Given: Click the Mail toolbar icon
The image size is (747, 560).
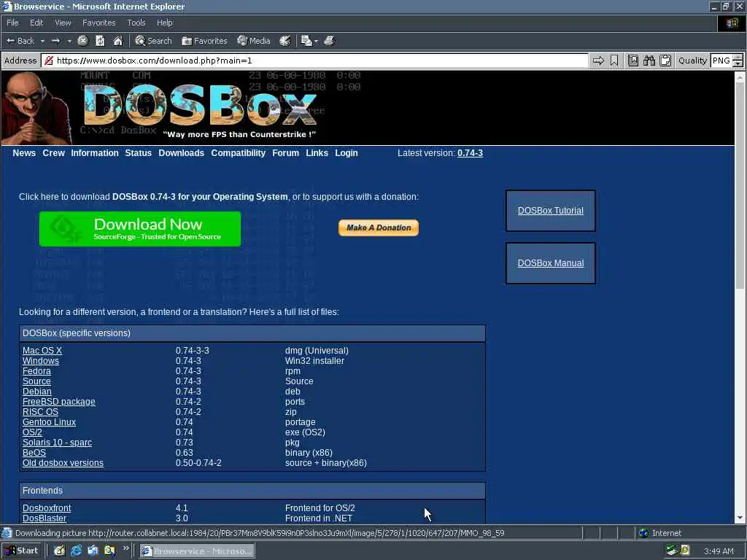Looking at the screenshot, I should pyautogui.click(x=306, y=41).
